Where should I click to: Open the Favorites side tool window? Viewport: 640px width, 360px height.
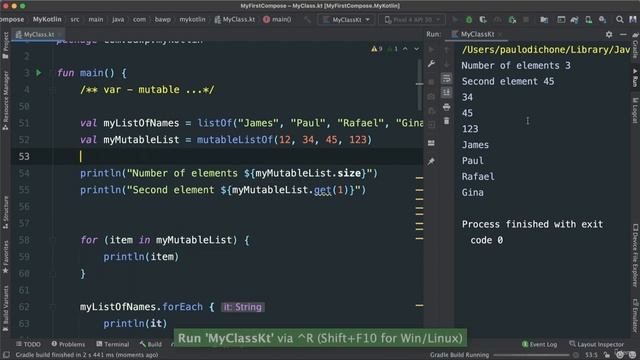[5, 256]
